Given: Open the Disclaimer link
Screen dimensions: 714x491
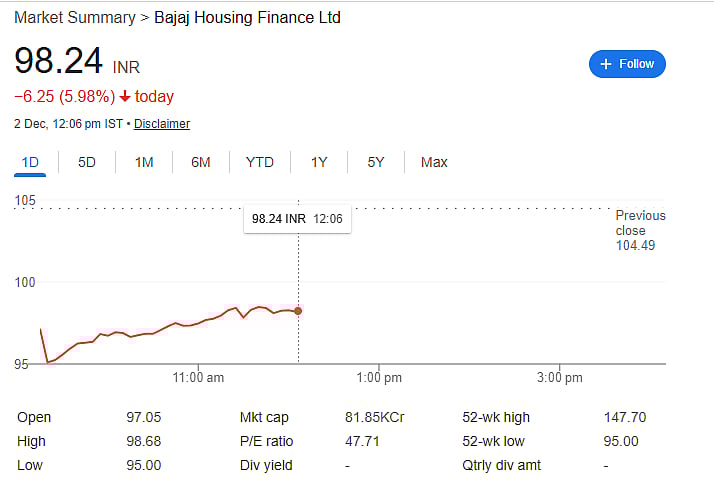Looking at the screenshot, I should (x=162, y=124).
